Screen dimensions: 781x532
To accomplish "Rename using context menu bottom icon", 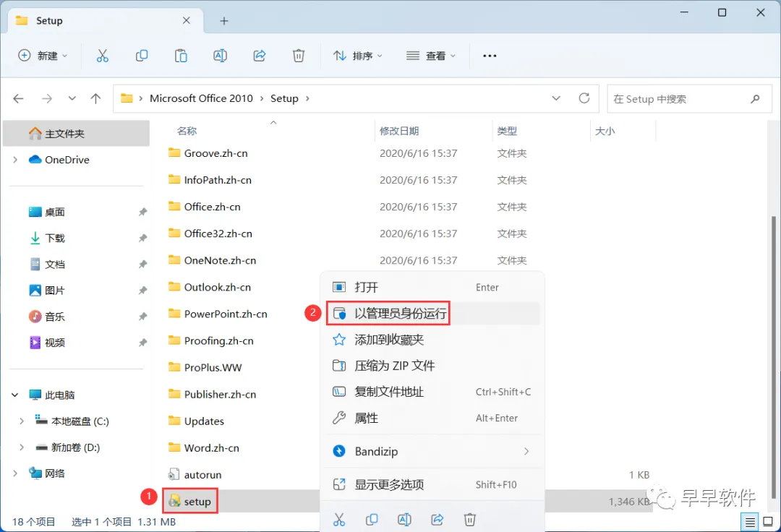I will (404, 520).
